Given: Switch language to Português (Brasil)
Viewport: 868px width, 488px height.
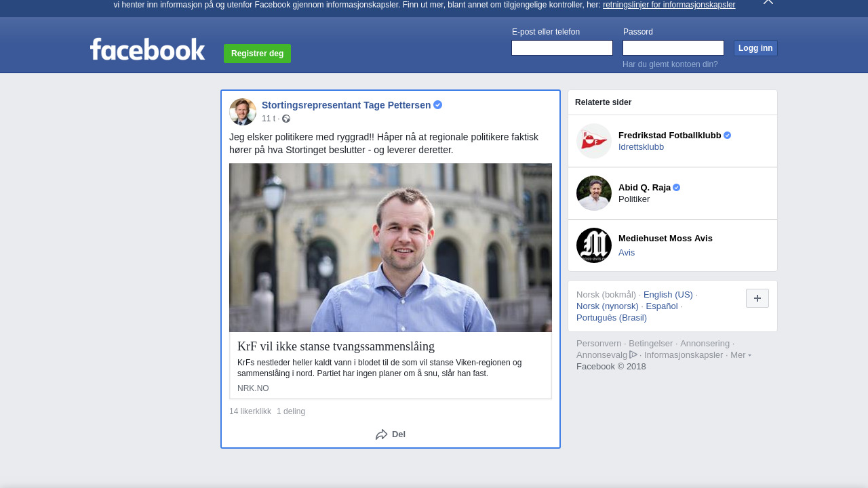Looking at the screenshot, I should (612, 318).
